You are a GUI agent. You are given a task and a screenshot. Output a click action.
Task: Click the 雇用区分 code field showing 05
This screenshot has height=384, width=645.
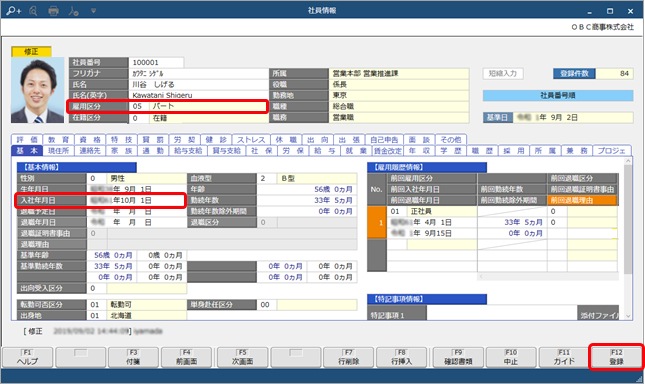[139, 106]
